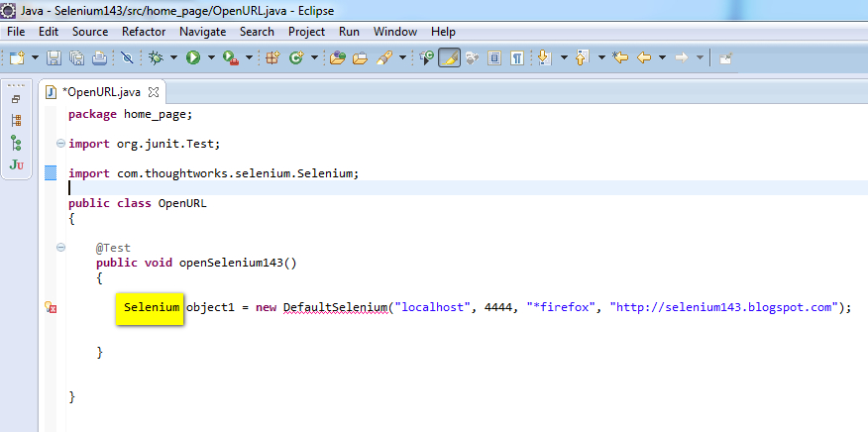The width and height of the screenshot is (868, 432).
Task: Click the Search flashlight icon
Action: [x=384, y=57]
